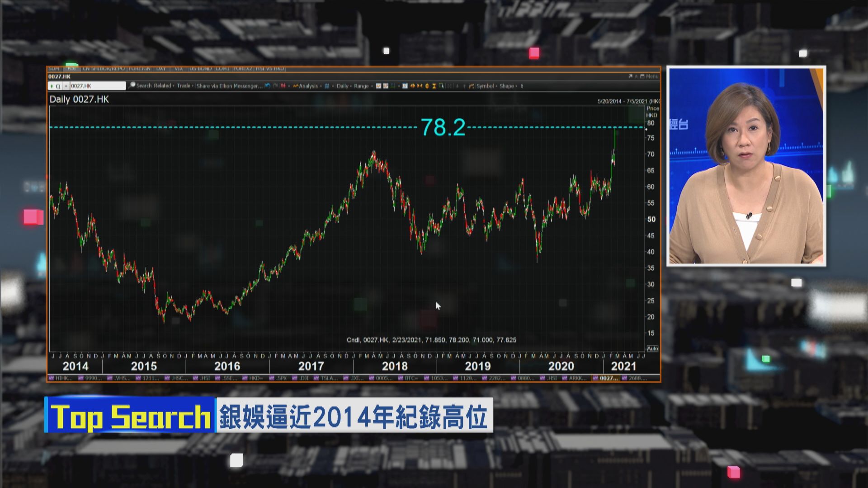Click the vertical expand arrows icon

[x=427, y=86]
